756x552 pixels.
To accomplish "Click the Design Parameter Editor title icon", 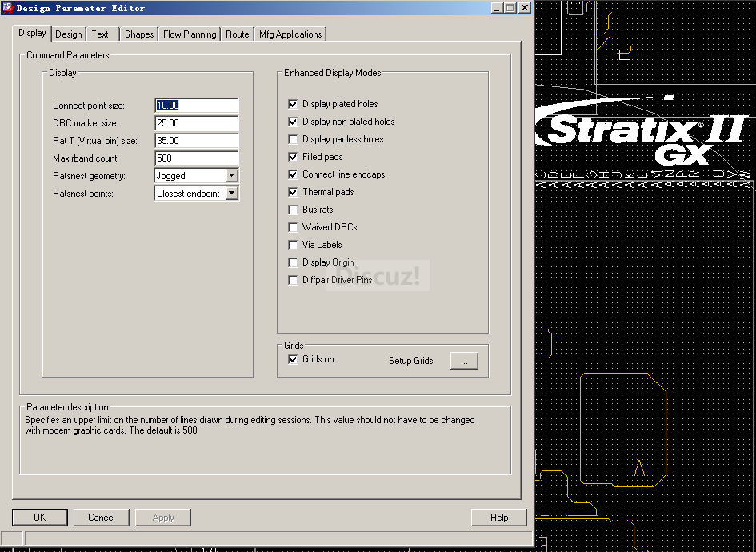I will pyautogui.click(x=8, y=8).
